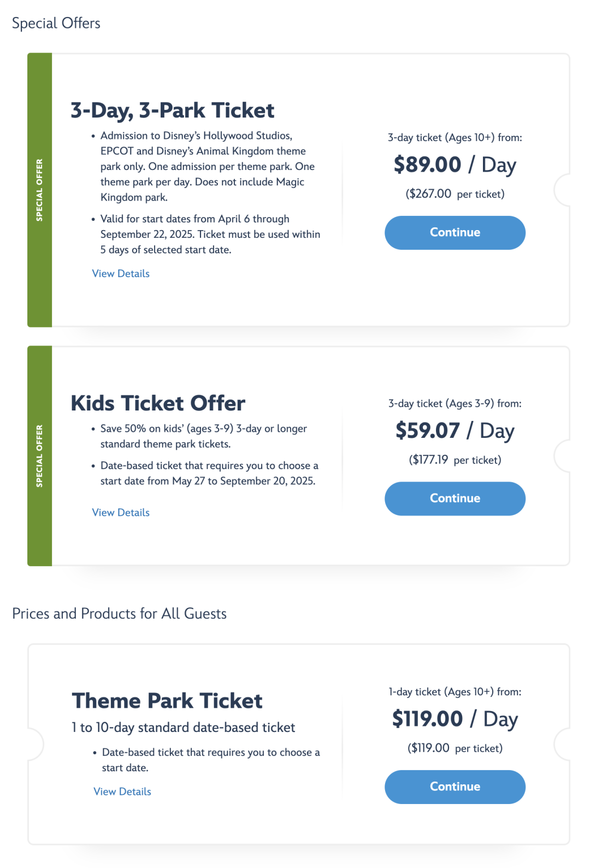Screen dimensions: 590x868
Task: Click the Save 50% on kids' tickets bullet
Action: click(x=203, y=436)
